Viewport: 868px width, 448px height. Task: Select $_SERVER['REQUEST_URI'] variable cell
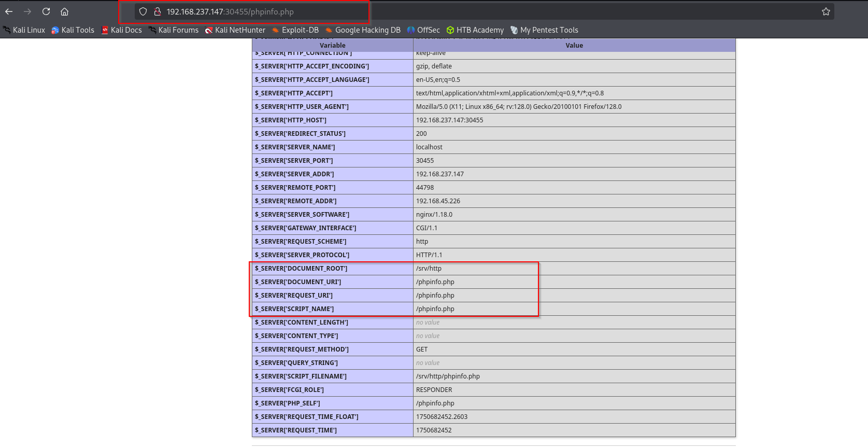[333, 296]
